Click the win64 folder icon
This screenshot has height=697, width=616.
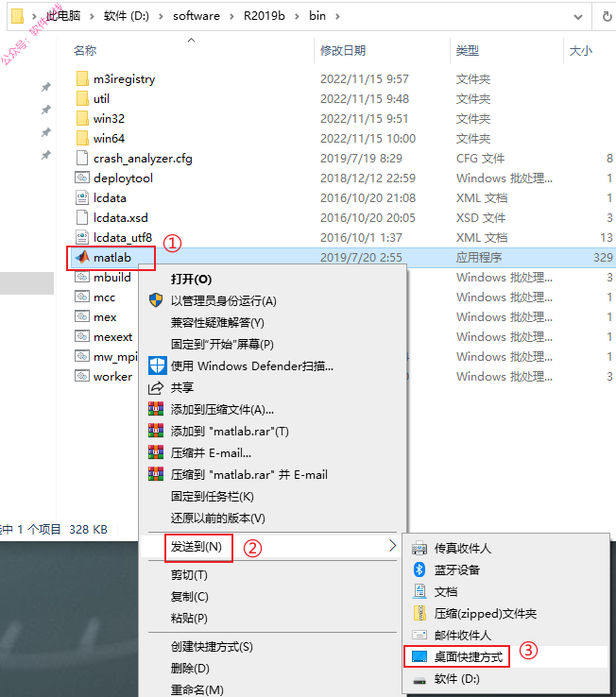[82, 138]
